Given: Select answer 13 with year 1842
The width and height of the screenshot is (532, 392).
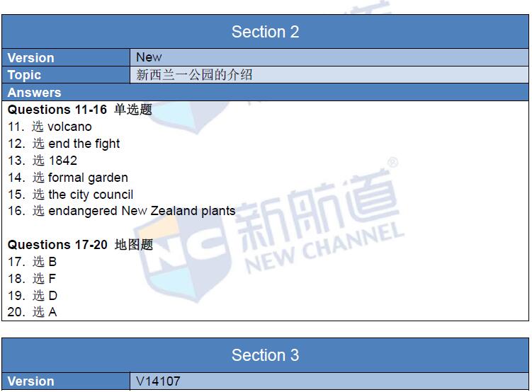Looking at the screenshot, I should [x=43, y=161].
